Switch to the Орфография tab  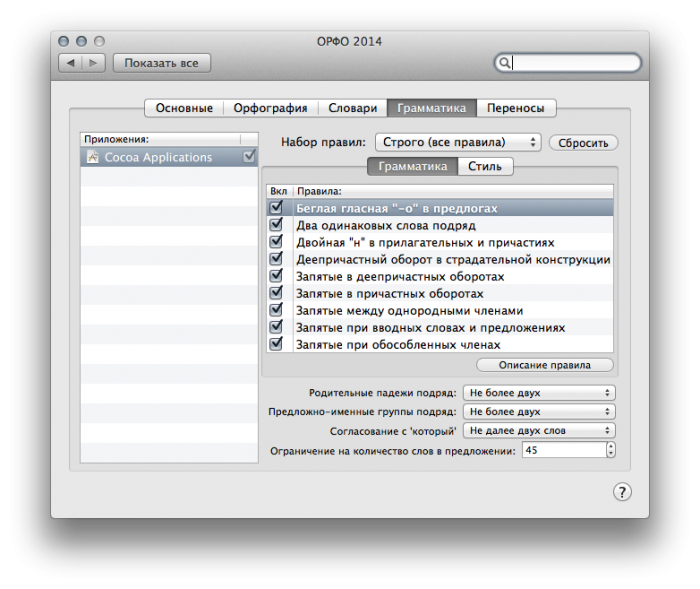tap(271, 108)
